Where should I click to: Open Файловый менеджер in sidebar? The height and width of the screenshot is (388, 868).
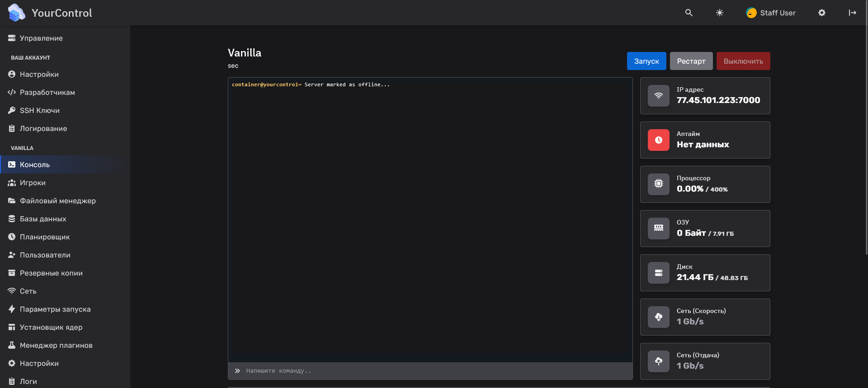57,201
